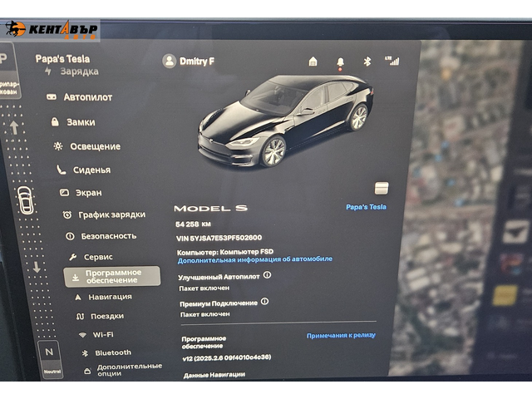Open График зарядки charging schedule
This screenshot has width=532, height=399.
click(104, 214)
